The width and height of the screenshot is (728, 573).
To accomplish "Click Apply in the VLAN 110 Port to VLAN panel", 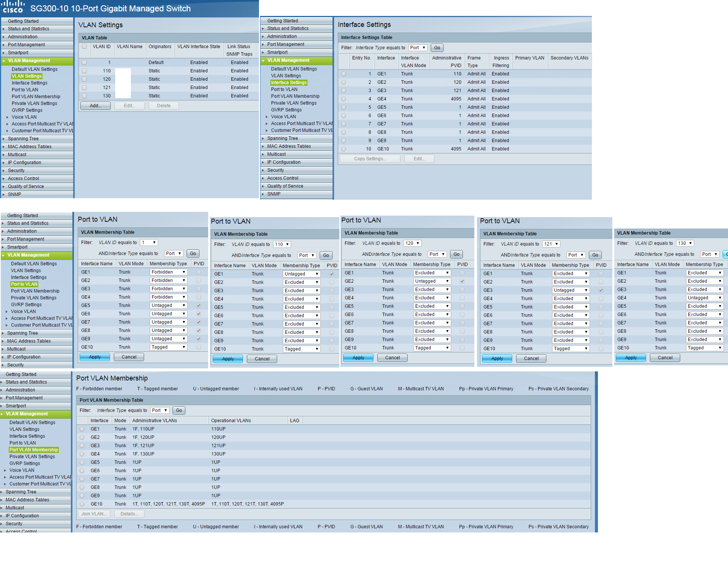I will click(228, 359).
